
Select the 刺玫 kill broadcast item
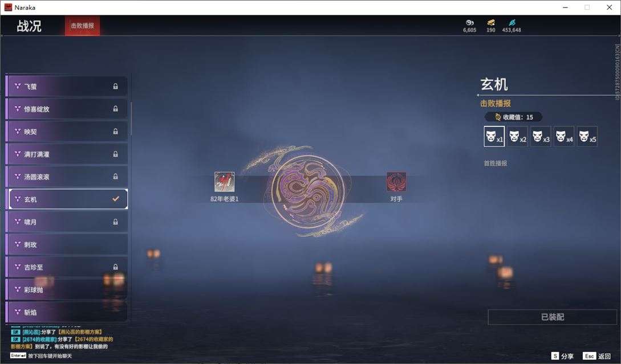point(67,244)
